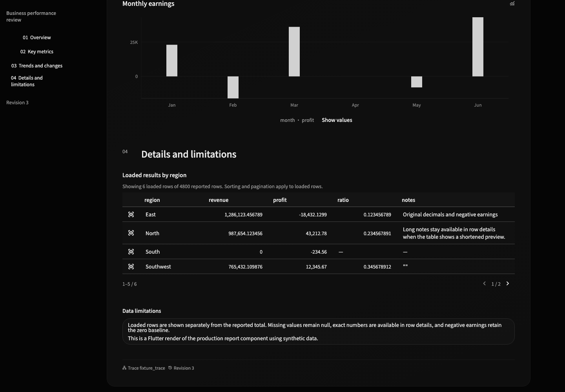565x392 pixels.
Task: Click the chart icon beside Monthly earnings
Action: (512, 4)
